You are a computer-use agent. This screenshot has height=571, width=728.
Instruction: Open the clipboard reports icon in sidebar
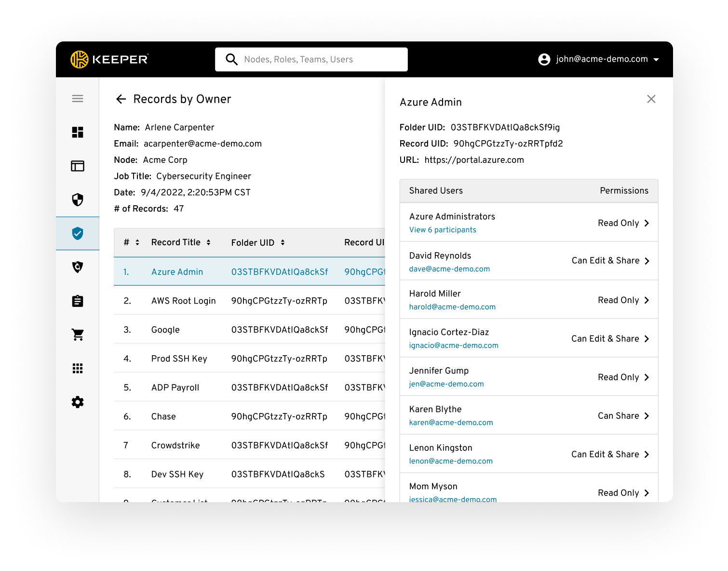click(x=78, y=301)
